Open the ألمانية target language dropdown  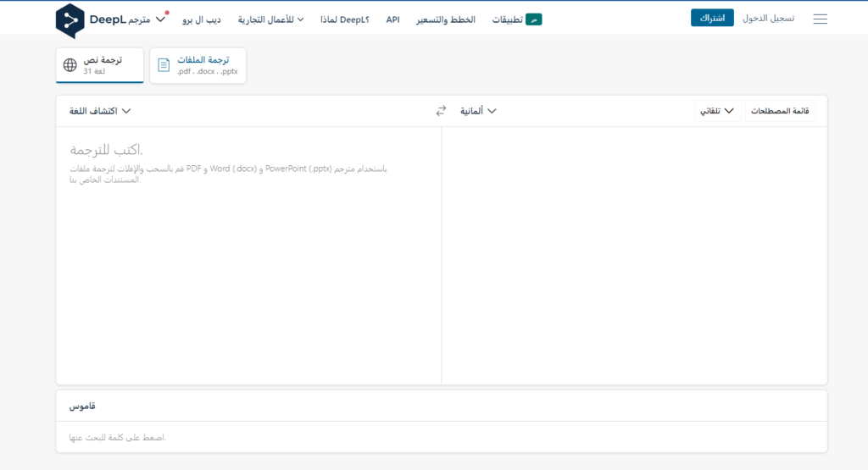point(477,111)
